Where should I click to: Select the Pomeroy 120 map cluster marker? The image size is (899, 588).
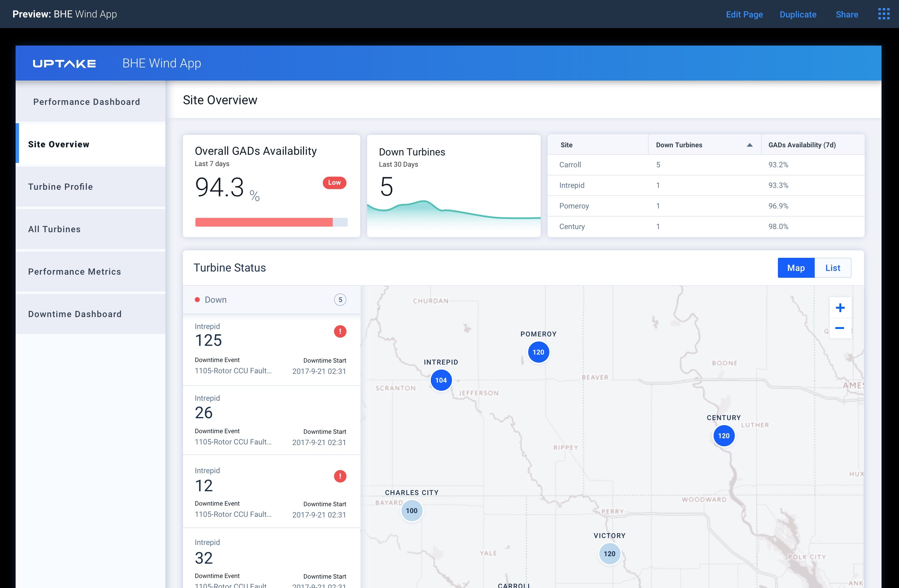click(538, 352)
